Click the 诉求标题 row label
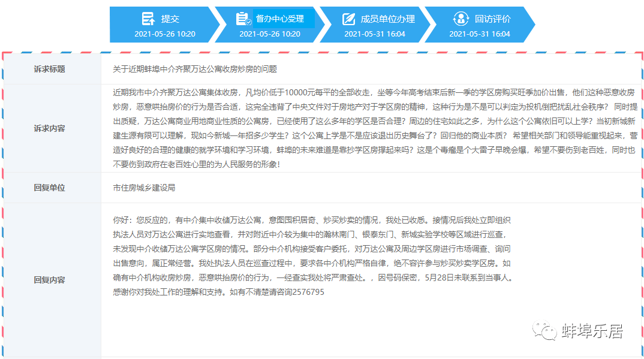This screenshot has width=644, height=359. tap(49, 69)
